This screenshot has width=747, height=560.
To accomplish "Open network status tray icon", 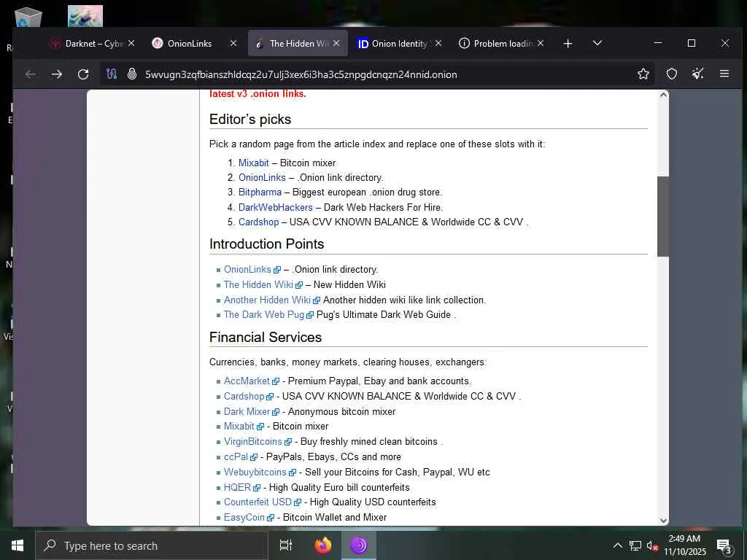I will 635,545.
